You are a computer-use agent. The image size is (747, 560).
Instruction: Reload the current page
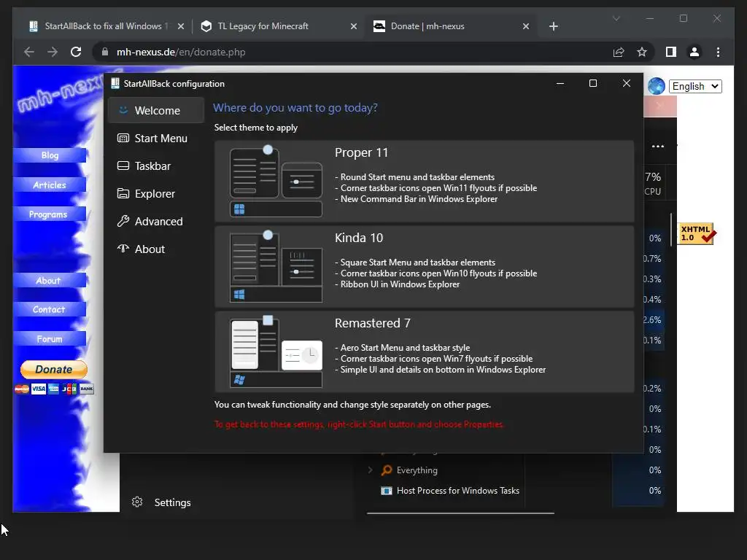[76, 52]
